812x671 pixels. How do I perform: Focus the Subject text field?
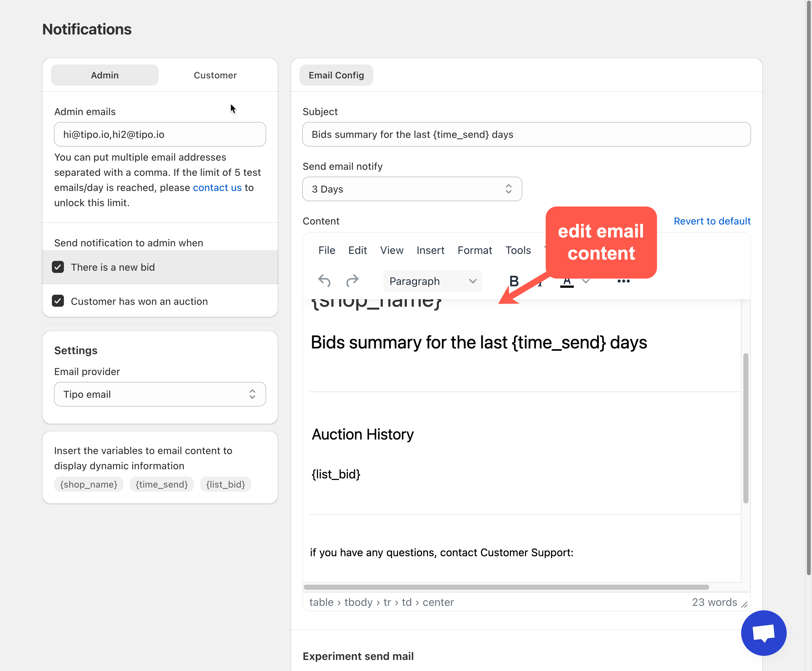coord(526,134)
